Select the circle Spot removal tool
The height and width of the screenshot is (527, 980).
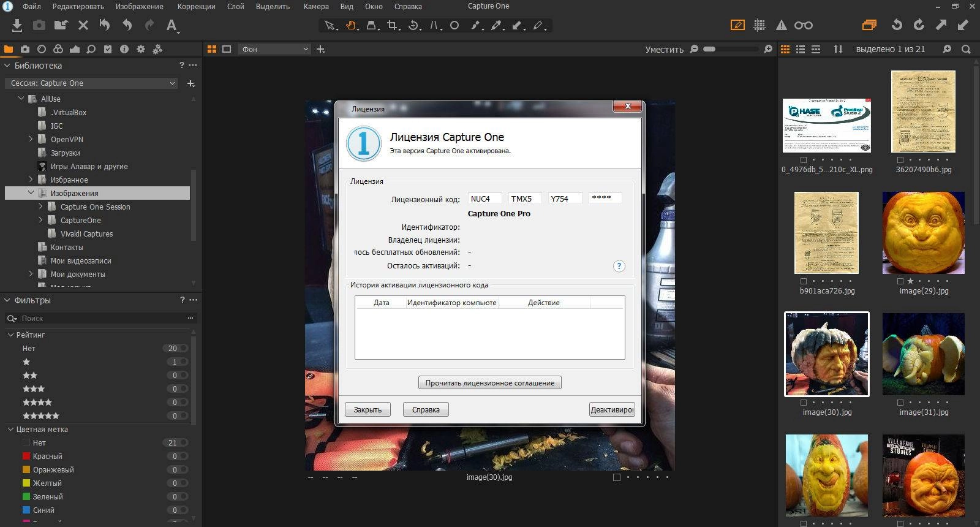point(454,25)
